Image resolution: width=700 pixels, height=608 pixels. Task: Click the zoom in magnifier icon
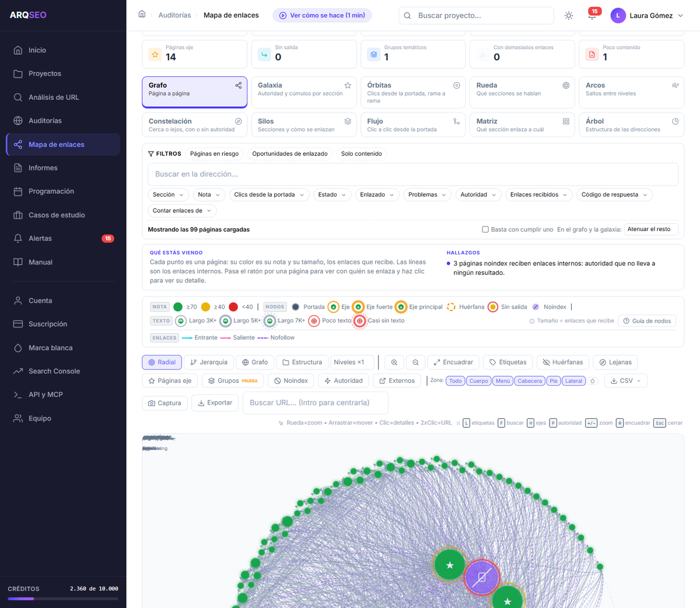tap(394, 362)
